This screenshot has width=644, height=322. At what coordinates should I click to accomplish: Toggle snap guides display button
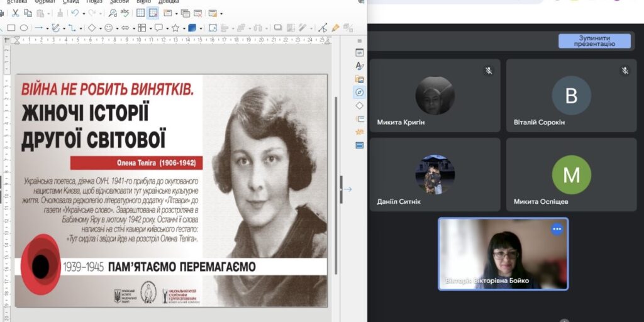tap(152, 13)
